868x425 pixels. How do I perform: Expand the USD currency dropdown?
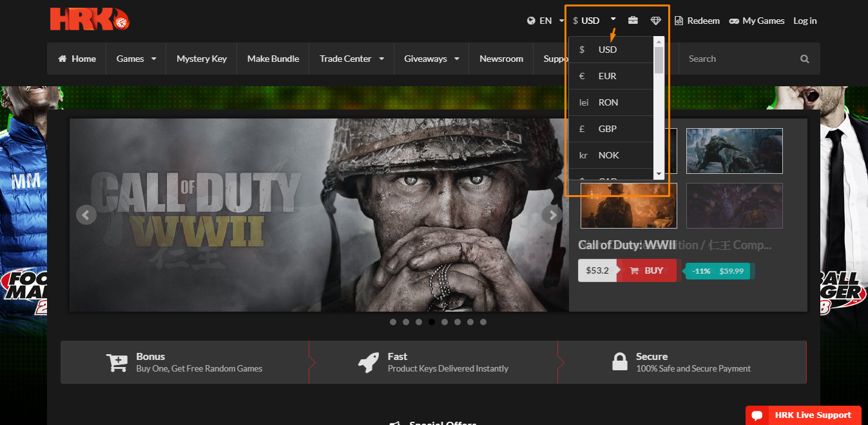(594, 21)
